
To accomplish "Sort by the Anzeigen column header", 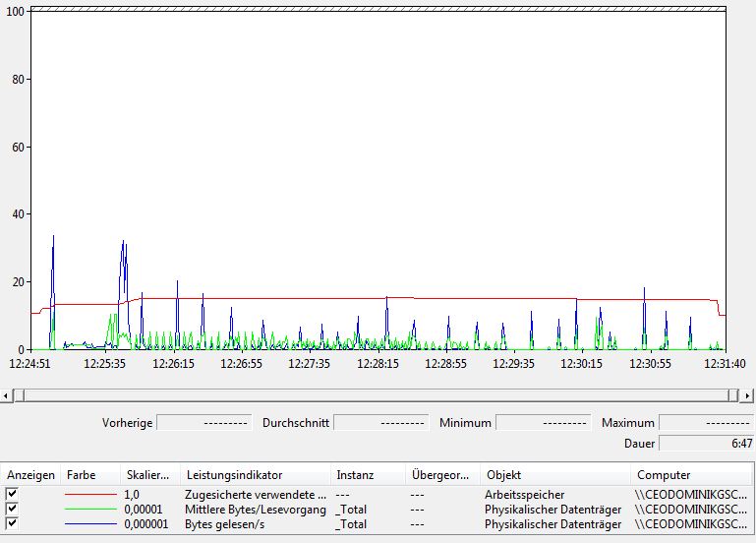I will pos(30,475).
